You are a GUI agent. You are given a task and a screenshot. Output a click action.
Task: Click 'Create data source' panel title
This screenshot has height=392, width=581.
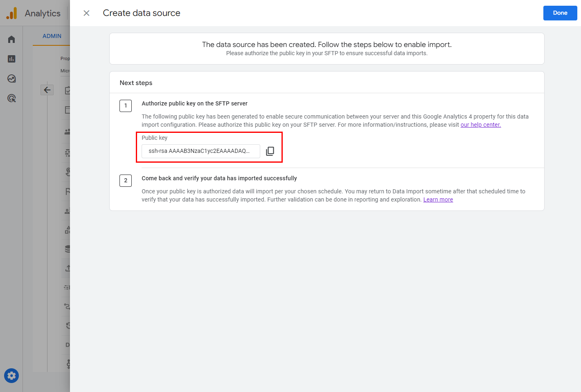[x=142, y=13]
